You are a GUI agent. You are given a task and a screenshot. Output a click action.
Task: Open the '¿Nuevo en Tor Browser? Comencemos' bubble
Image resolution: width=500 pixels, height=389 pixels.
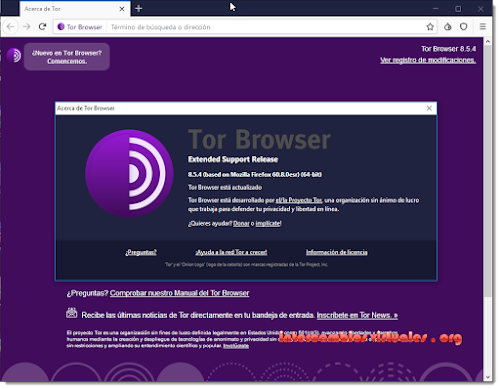(x=67, y=57)
